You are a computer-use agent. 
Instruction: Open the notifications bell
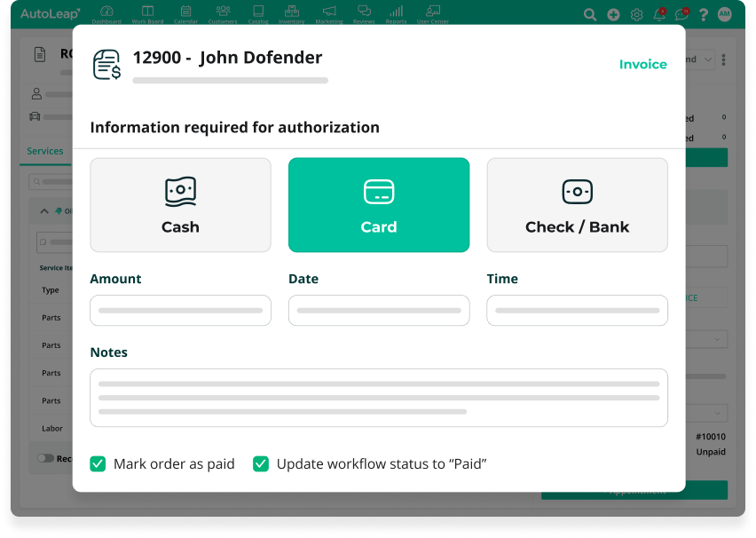point(659,15)
